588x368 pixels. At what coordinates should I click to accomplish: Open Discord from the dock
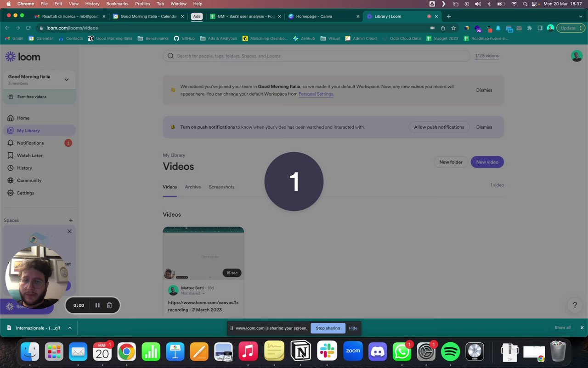(x=378, y=352)
